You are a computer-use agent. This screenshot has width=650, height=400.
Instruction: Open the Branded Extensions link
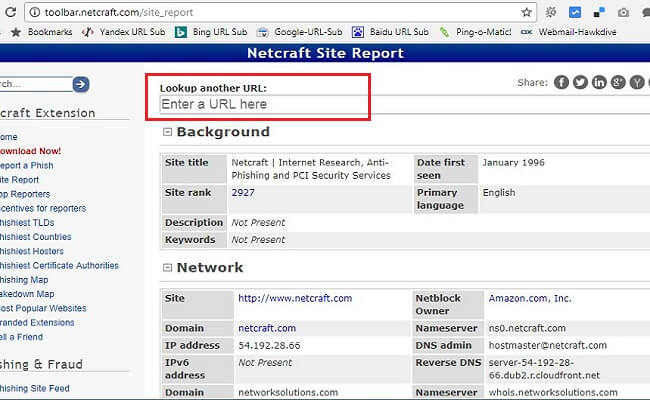[37, 322]
